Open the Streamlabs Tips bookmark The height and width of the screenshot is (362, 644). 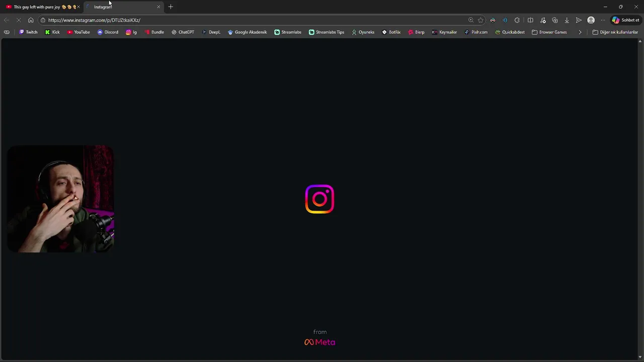pyautogui.click(x=327, y=32)
